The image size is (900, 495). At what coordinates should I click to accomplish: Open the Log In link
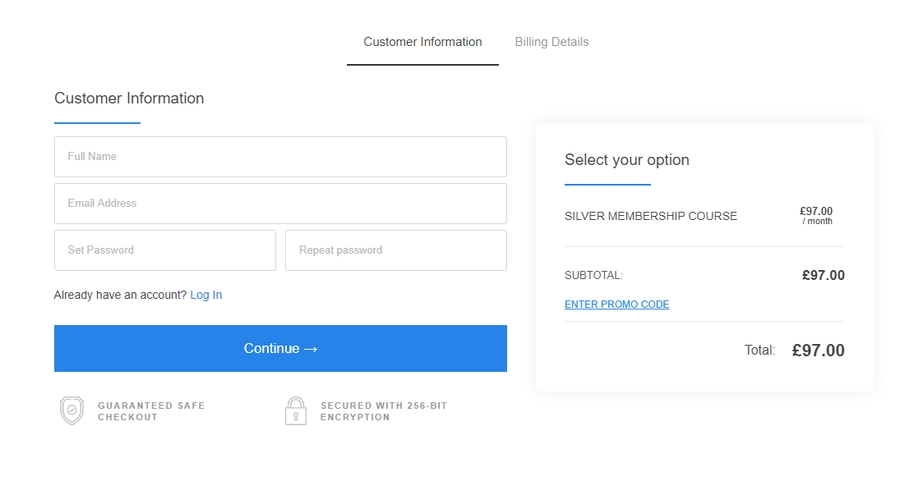click(x=206, y=295)
